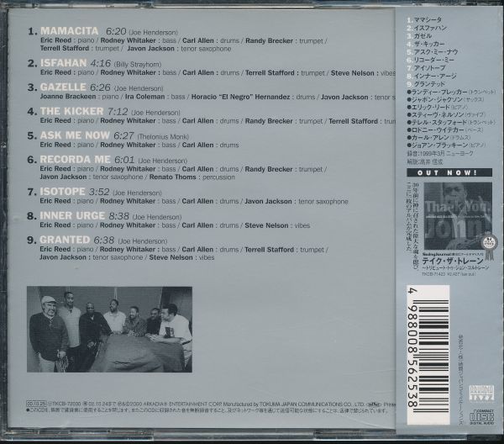Click composer credit '(Billy Strayhorn)'
The width and height of the screenshot is (504, 444).
click(138, 65)
